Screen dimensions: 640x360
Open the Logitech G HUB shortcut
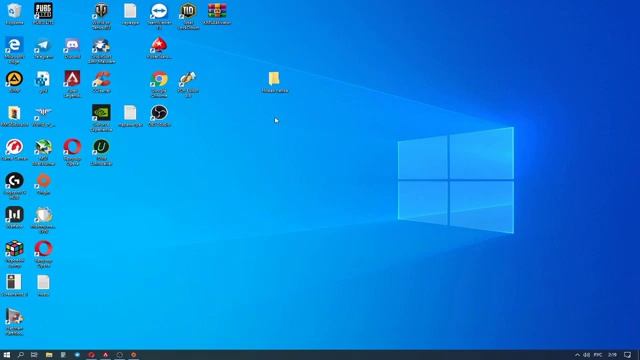coord(14,181)
